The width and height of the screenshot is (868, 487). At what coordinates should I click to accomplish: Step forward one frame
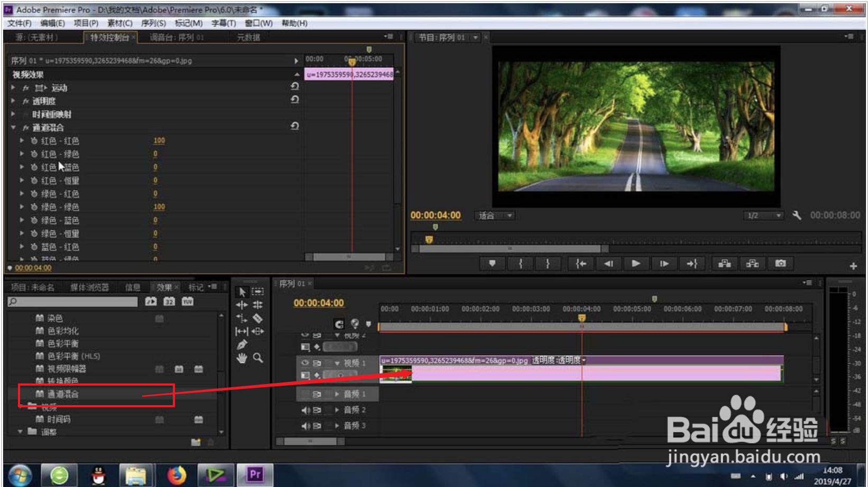(664, 263)
